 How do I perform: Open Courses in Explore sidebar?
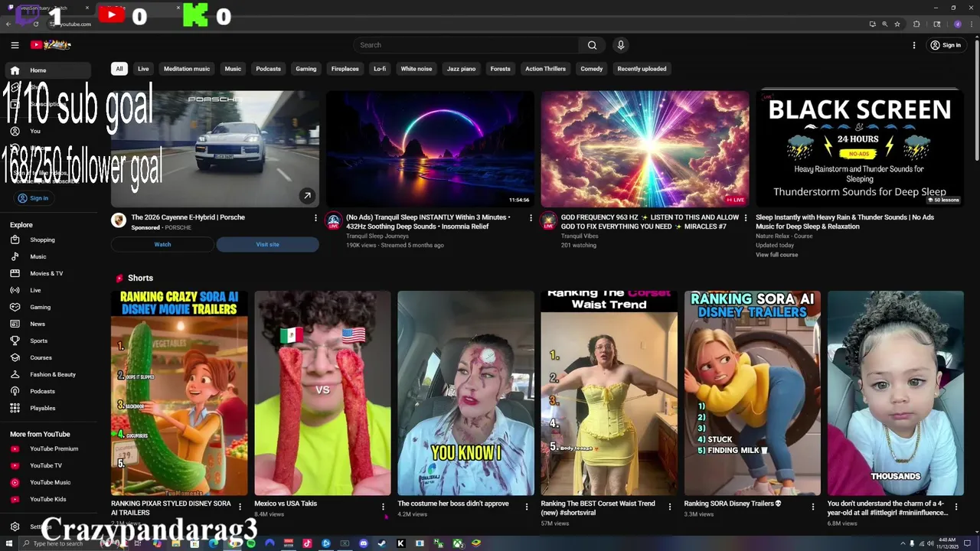click(x=48, y=357)
